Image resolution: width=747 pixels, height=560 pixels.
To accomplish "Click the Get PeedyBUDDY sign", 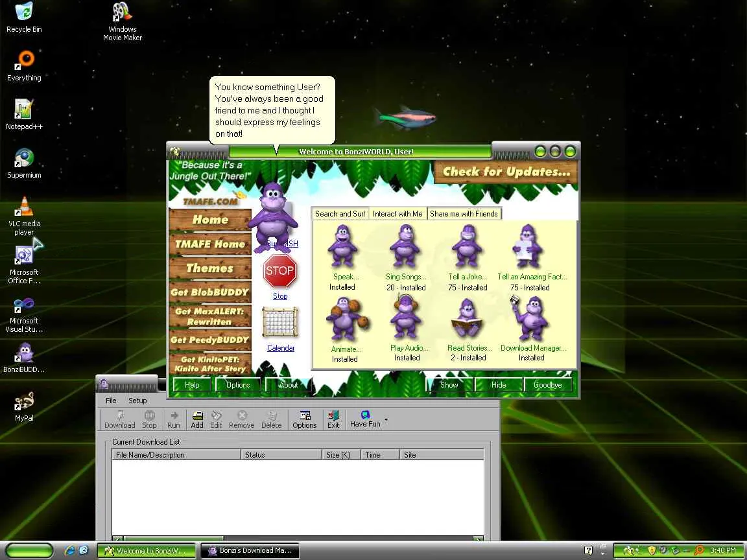I will (x=210, y=340).
